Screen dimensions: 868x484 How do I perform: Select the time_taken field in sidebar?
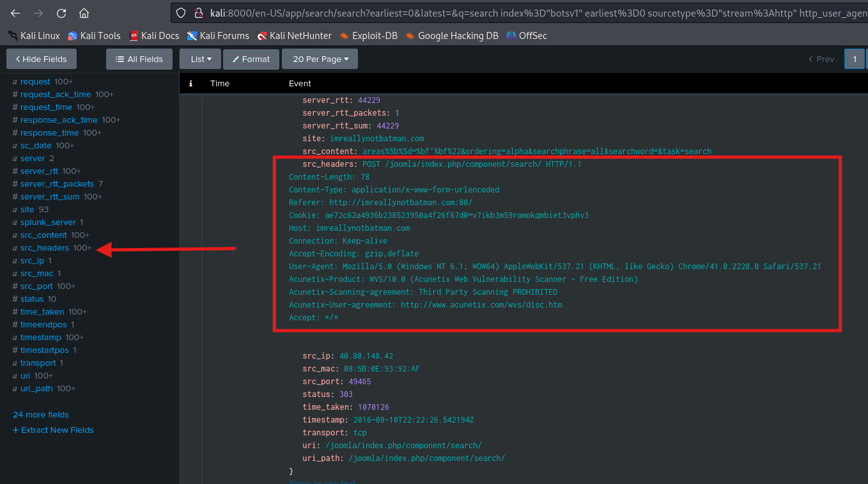42,312
